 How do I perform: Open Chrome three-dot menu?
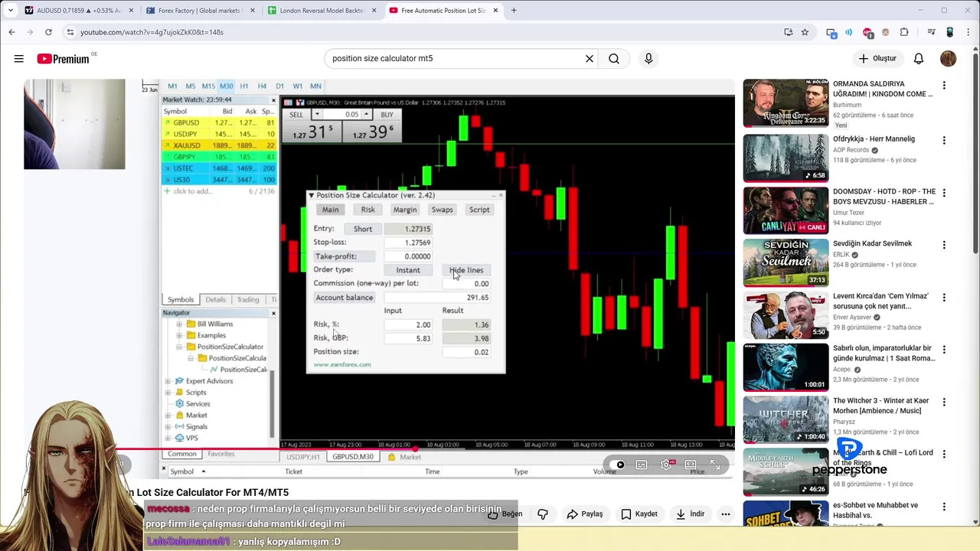click(968, 32)
